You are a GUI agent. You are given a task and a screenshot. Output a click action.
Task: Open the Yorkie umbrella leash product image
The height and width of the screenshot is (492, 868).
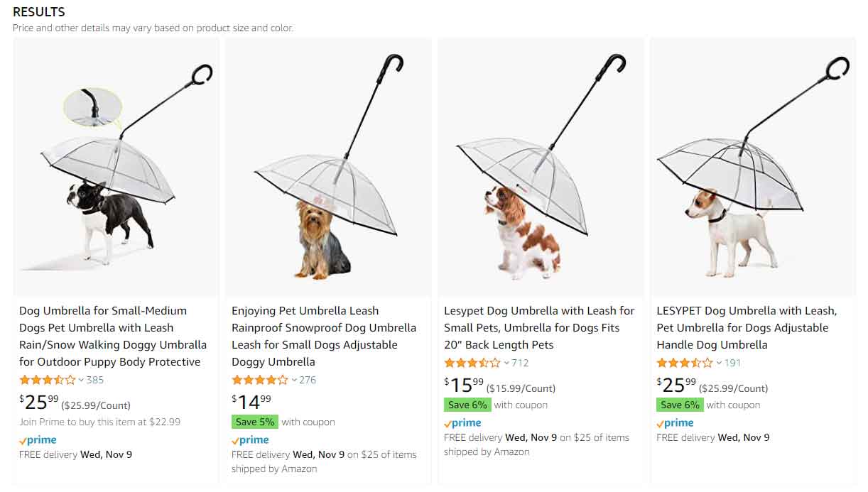(x=328, y=167)
